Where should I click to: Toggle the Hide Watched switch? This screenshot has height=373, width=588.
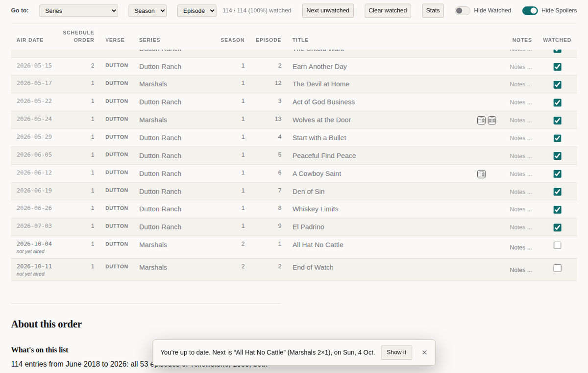(x=463, y=11)
